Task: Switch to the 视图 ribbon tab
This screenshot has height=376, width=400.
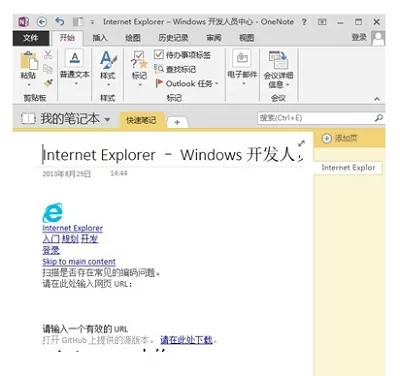Action: pyautogui.click(x=247, y=38)
